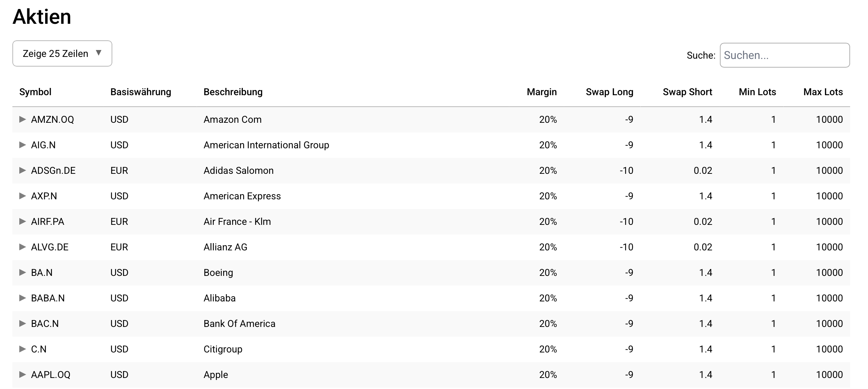868x389 pixels.
Task: Open the Zeige 25 Zeilen dropdown
Action: pos(62,53)
